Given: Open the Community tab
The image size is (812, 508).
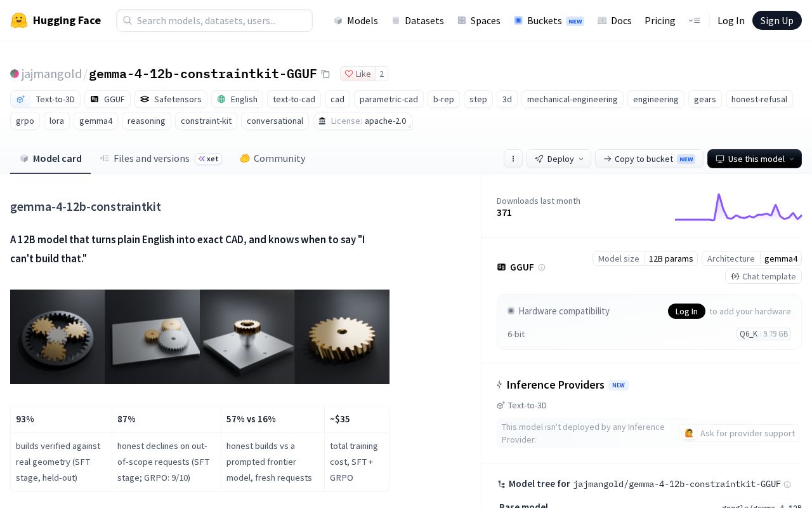Looking at the screenshot, I should pos(273,159).
